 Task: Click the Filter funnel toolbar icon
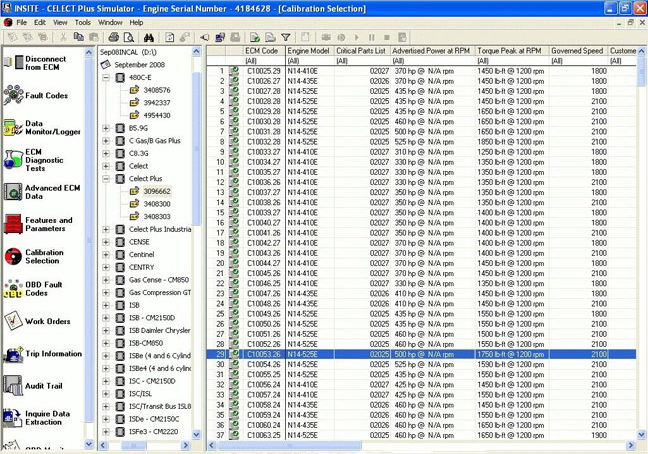[x=286, y=38]
